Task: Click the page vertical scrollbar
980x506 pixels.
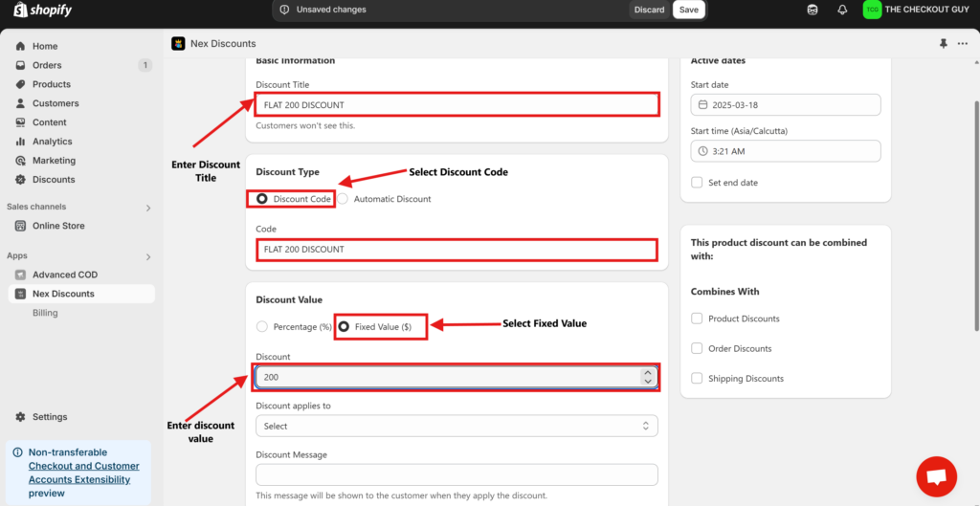Action: pyautogui.click(x=977, y=215)
